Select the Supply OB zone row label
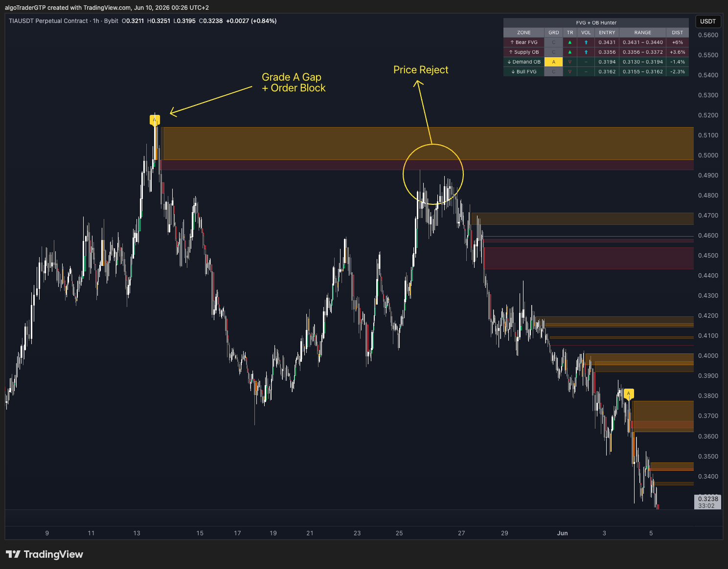Screen dimensions: 728x569 click(x=524, y=52)
